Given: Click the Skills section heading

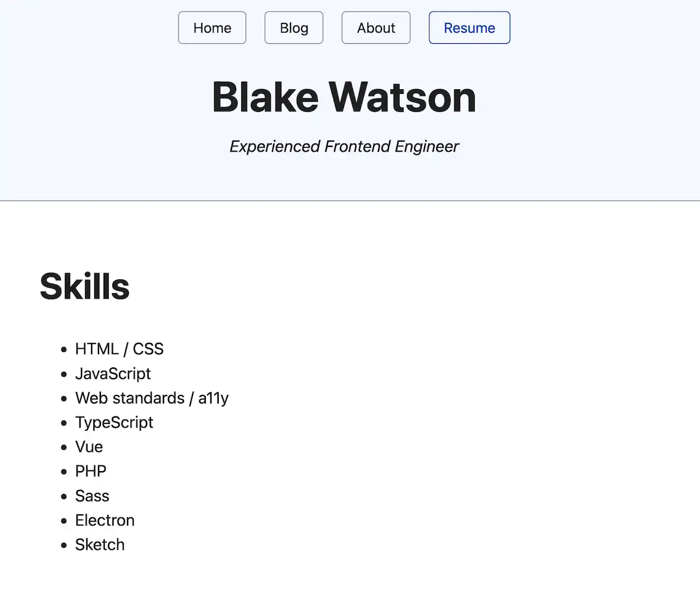Looking at the screenshot, I should (x=85, y=286).
